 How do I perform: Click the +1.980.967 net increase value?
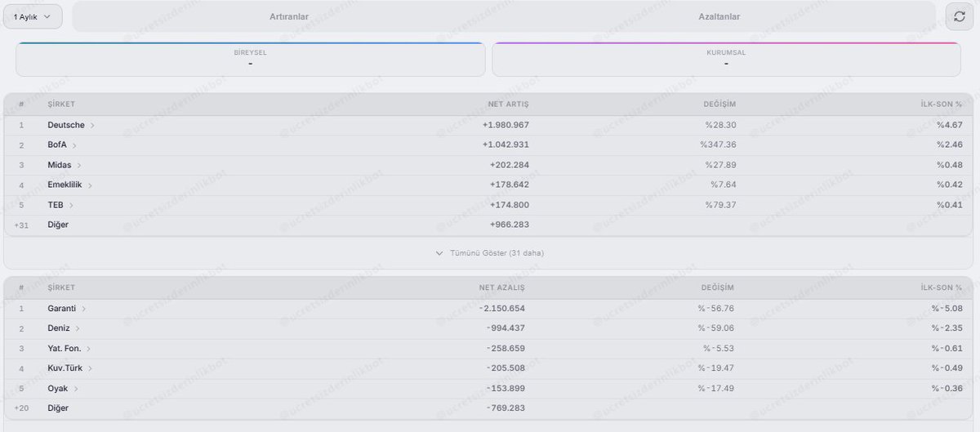pyautogui.click(x=506, y=125)
